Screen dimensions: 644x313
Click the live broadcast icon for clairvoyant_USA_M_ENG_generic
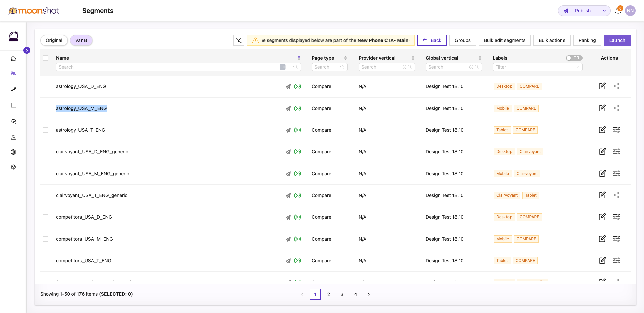click(298, 174)
